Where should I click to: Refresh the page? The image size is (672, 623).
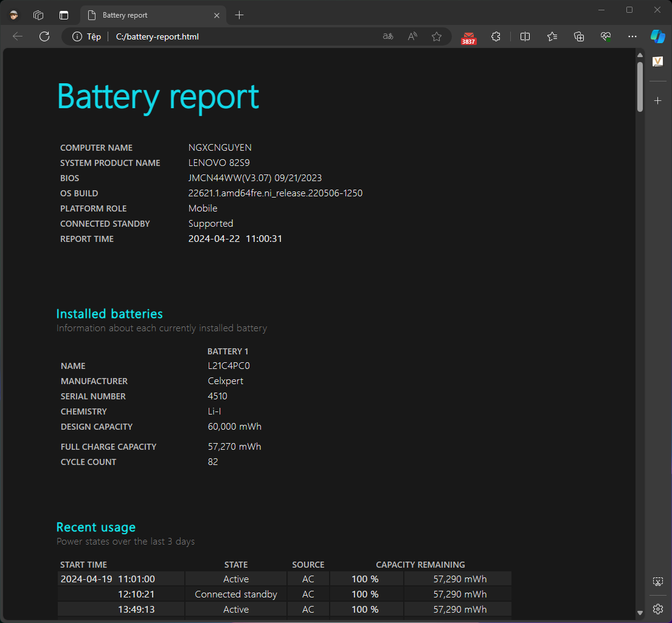44,36
